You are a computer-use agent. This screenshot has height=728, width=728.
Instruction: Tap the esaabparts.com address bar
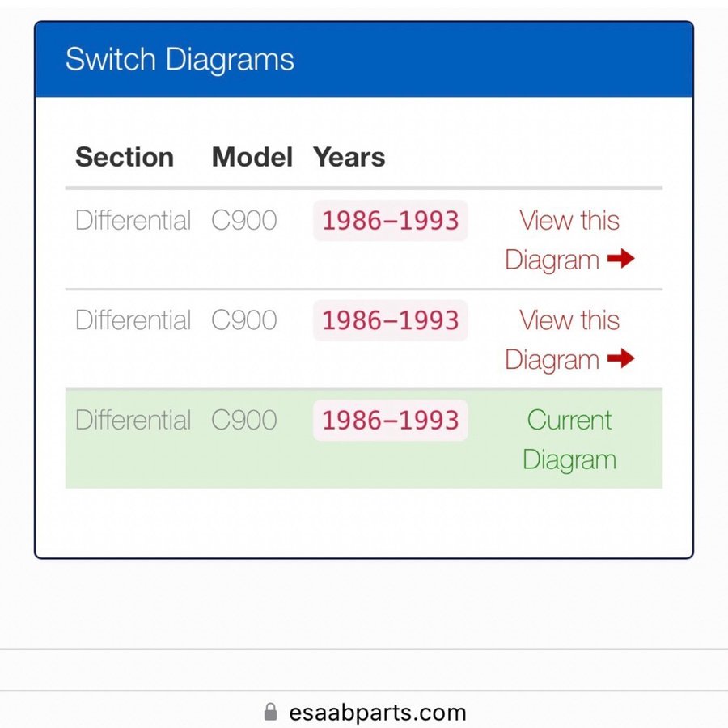[377, 713]
